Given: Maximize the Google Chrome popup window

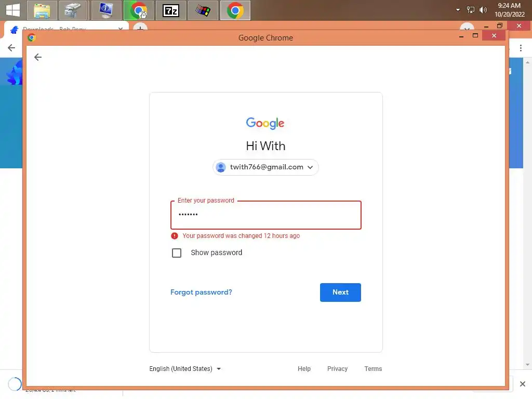Looking at the screenshot, I should [475, 35].
